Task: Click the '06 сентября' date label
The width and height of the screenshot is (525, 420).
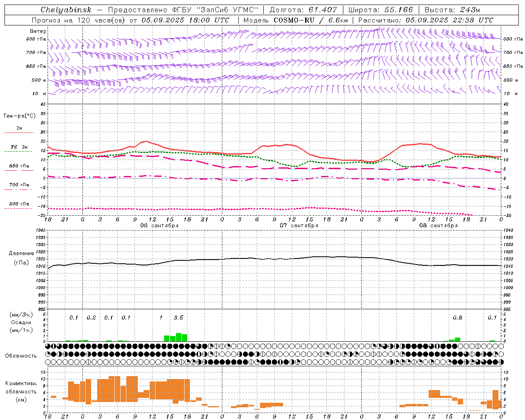Action: pyautogui.click(x=160, y=226)
